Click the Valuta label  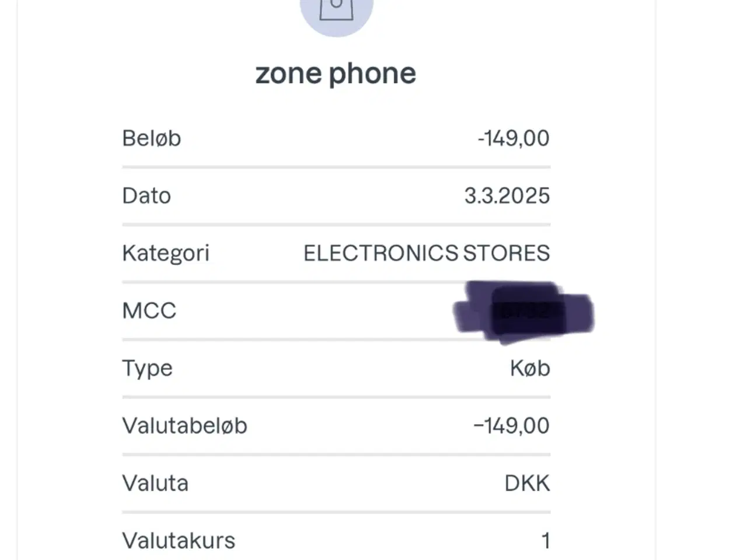click(155, 483)
